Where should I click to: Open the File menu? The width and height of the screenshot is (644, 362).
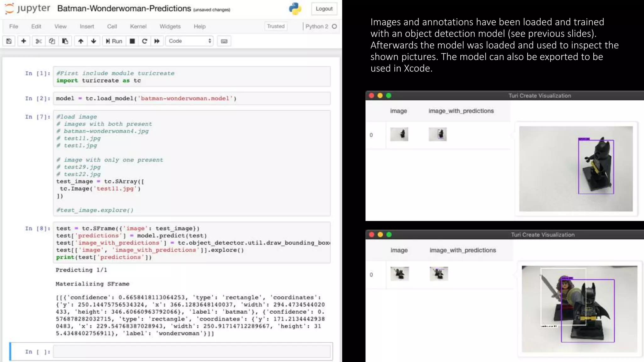coord(14,26)
